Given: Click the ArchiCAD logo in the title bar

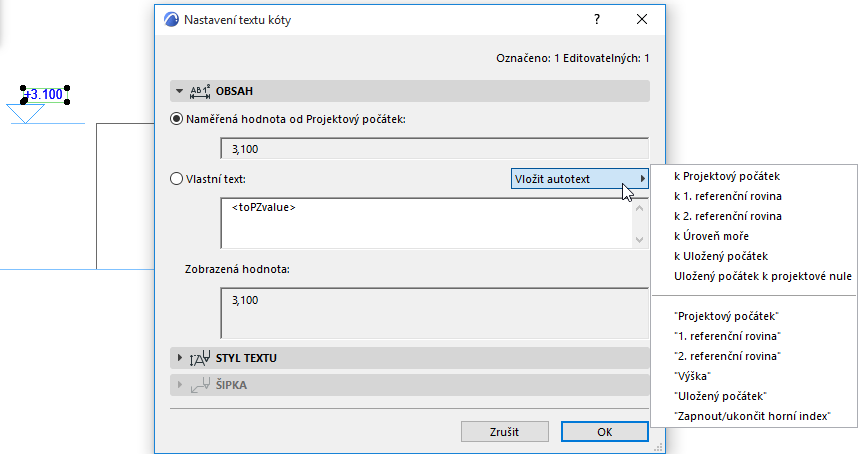Looking at the screenshot, I should (170, 19).
